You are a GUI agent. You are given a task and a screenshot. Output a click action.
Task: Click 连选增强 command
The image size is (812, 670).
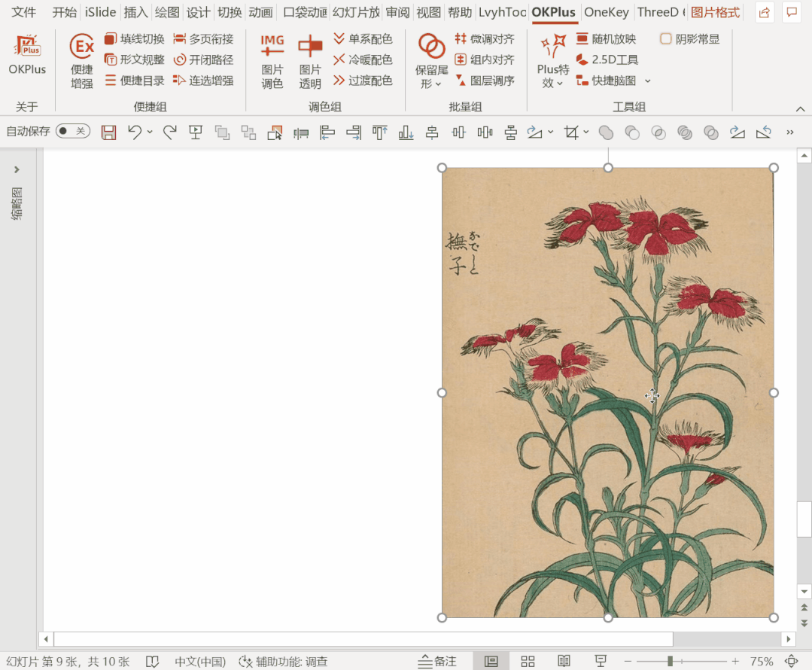point(203,81)
